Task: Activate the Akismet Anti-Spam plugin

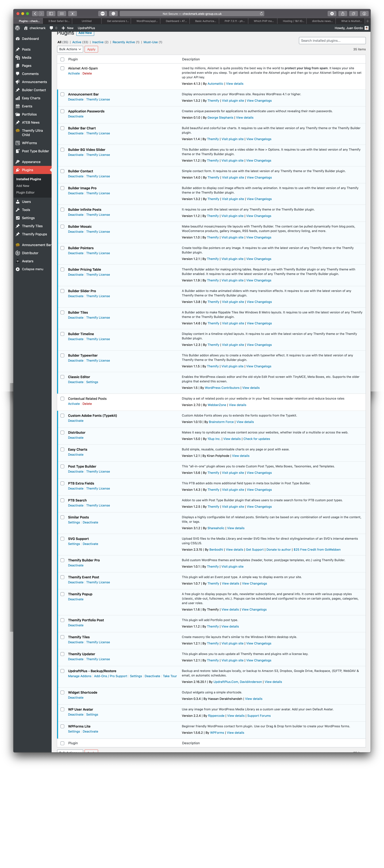Action: coord(74,73)
